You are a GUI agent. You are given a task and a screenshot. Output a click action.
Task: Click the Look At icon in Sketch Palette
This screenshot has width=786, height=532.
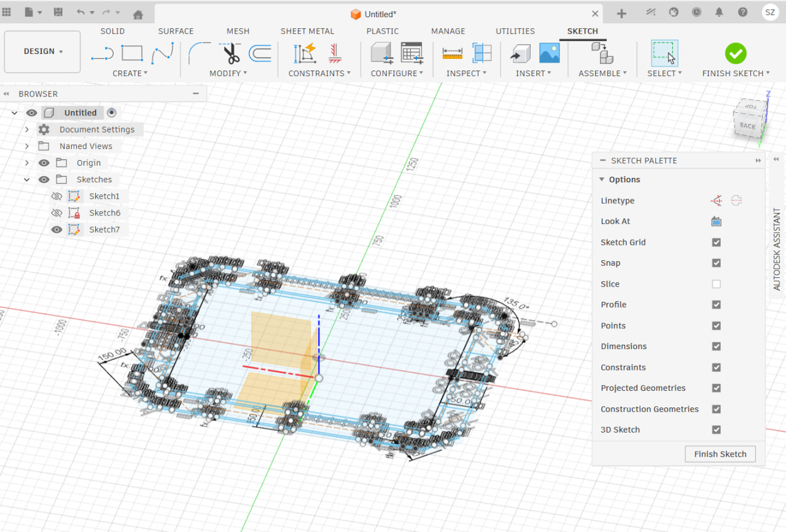click(x=716, y=222)
